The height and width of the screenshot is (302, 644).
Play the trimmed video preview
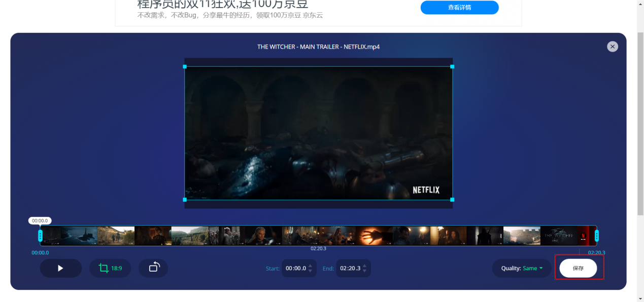click(60, 268)
